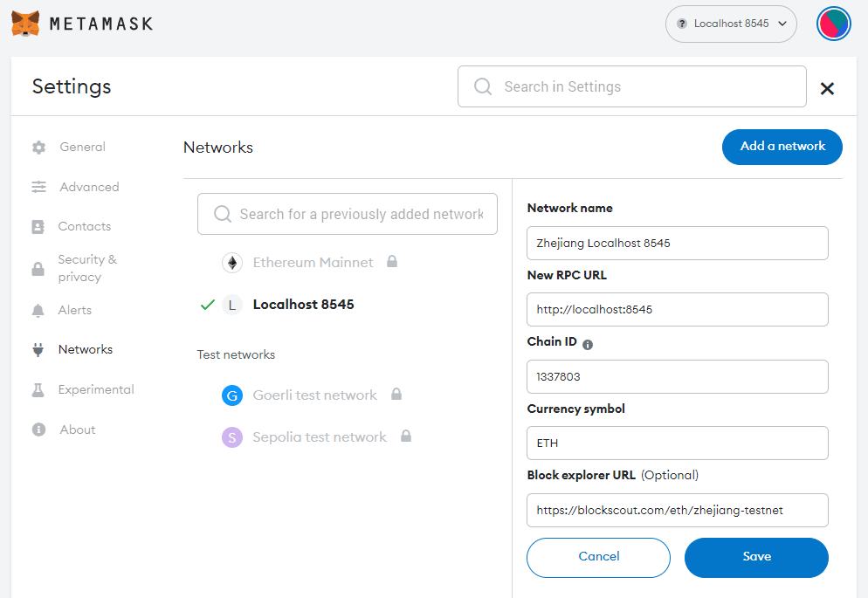Open the General settings tab
The width and height of the screenshot is (868, 598).
[x=82, y=147]
